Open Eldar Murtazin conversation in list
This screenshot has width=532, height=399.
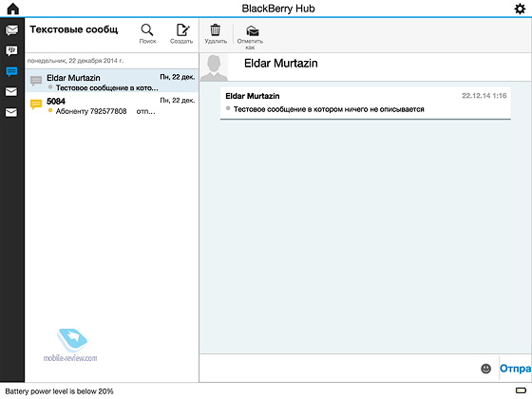tap(112, 81)
